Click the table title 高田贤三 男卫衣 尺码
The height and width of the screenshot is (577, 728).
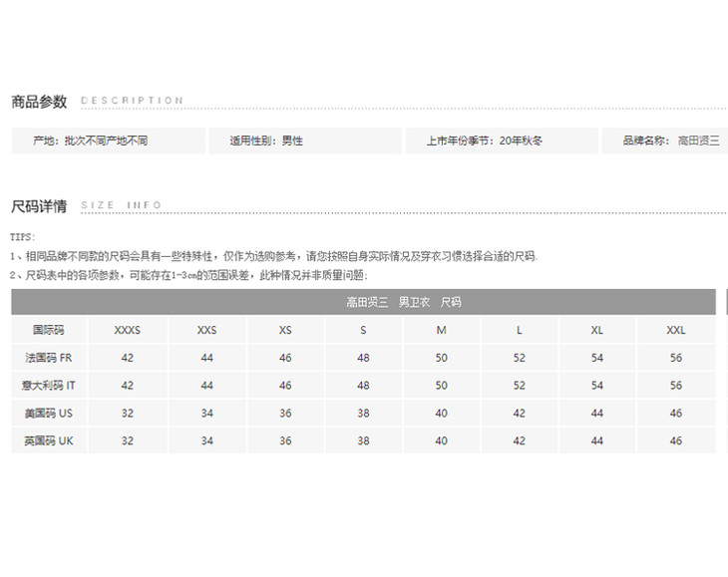[x=404, y=302]
